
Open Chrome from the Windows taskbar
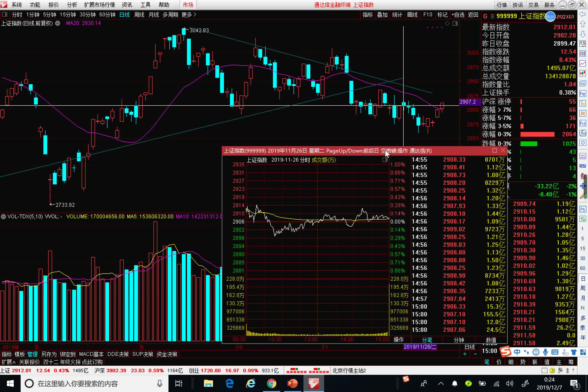pos(271,383)
